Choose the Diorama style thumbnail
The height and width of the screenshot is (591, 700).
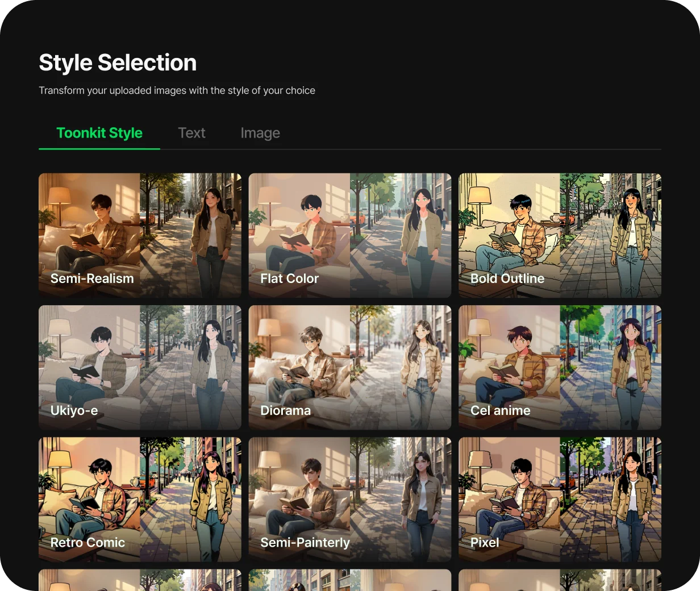(x=350, y=367)
